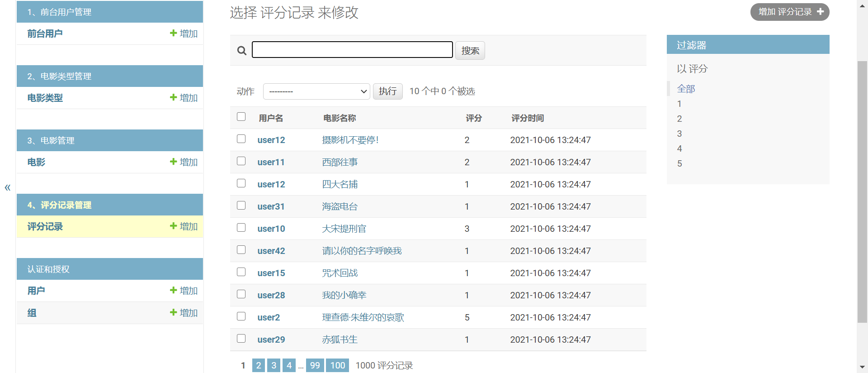Open section 3、电影管理 header
This screenshot has height=373, width=868.
[51, 141]
